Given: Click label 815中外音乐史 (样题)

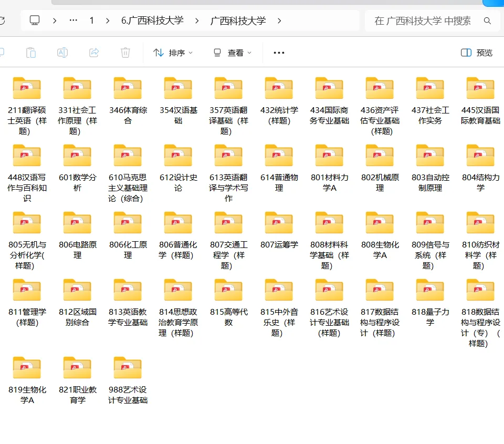Looking at the screenshot, I should (279, 323).
